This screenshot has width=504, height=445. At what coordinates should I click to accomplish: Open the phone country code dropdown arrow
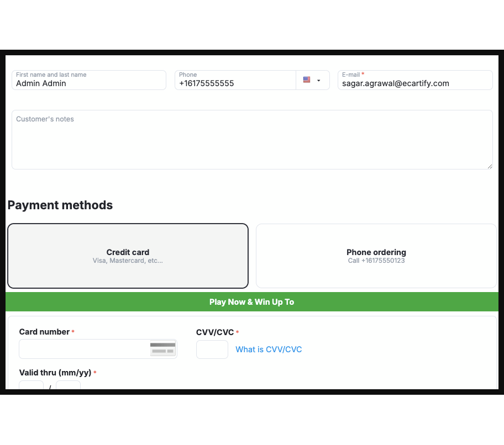319,81
